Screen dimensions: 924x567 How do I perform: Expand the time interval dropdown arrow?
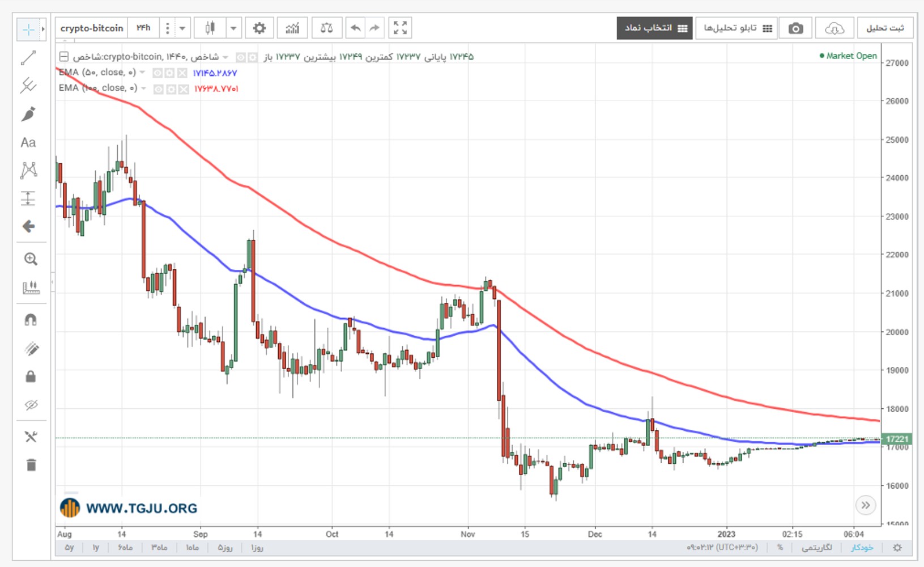coord(182,28)
